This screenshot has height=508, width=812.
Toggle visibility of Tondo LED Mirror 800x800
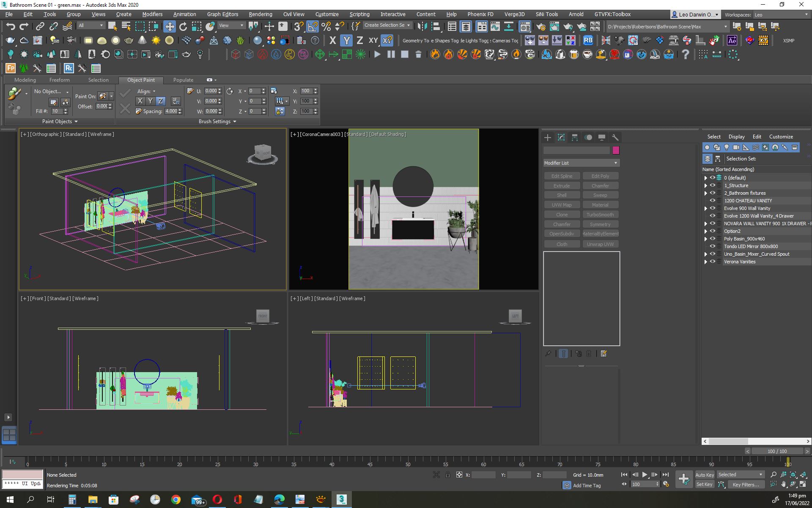coord(713,246)
